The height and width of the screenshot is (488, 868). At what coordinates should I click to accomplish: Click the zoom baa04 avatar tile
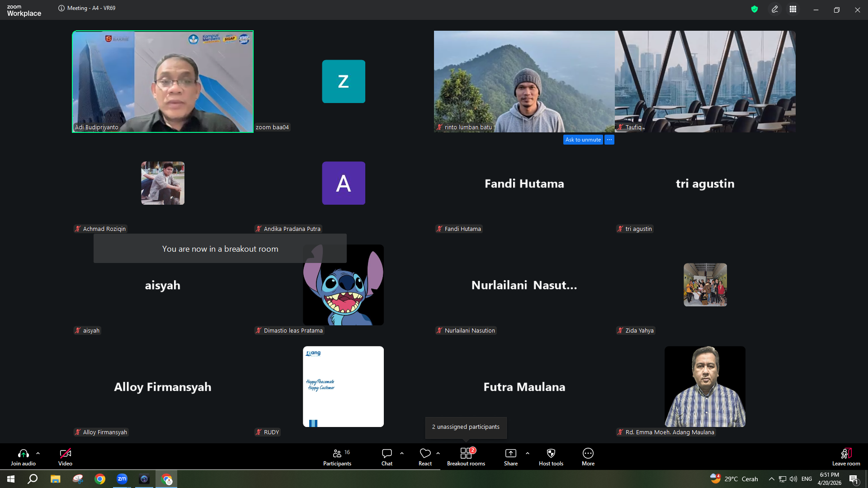coord(344,82)
